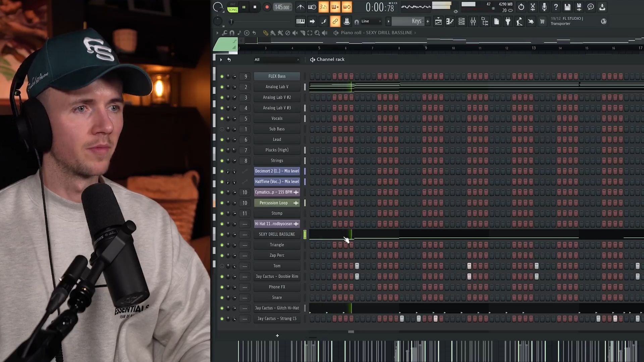Select the pencil draw tool

click(x=265, y=33)
